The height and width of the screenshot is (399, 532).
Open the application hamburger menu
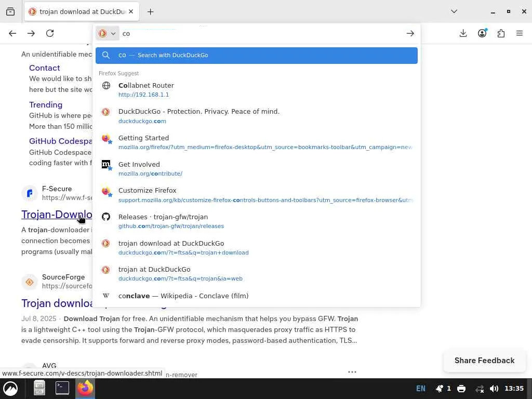[x=520, y=33]
